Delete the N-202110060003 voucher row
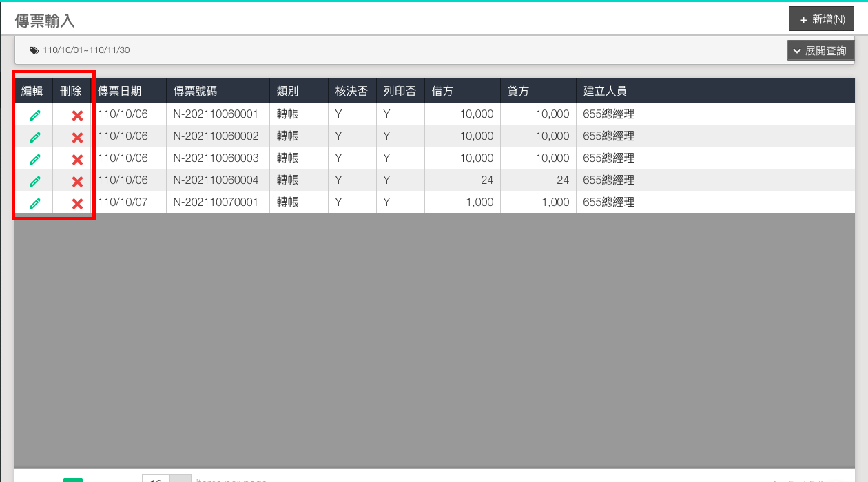 click(77, 159)
